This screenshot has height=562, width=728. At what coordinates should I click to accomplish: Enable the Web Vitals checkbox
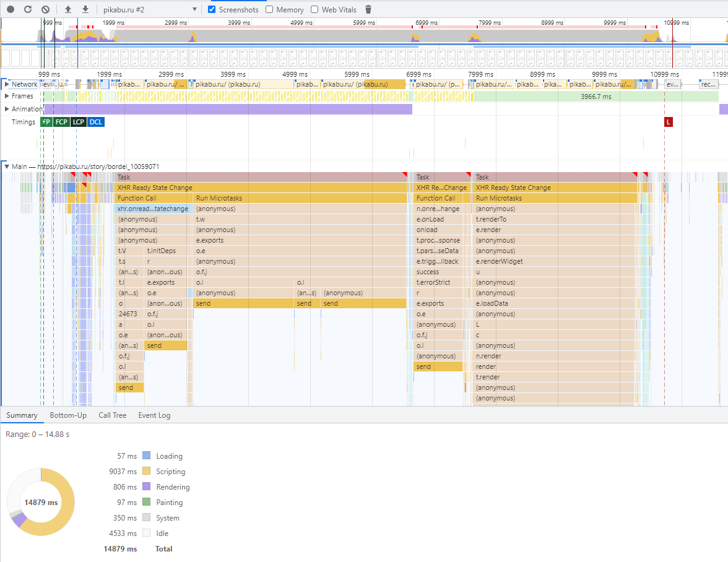tap(314, 9)
